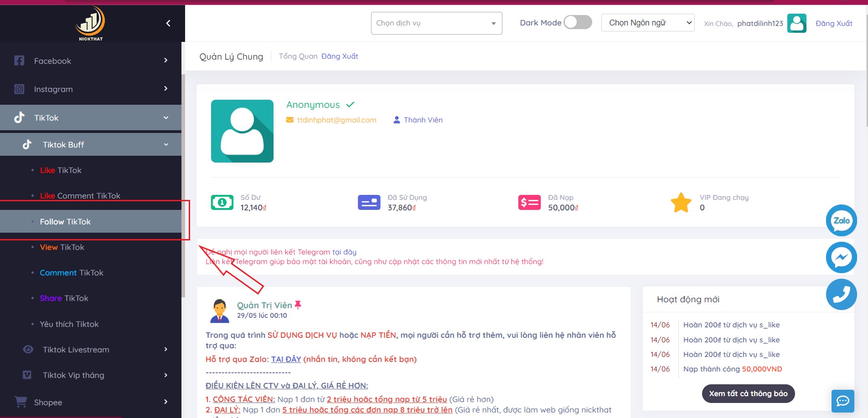The image size is (868, 418).
Task: Click the Quản Trị Viên admin avatar
Action: (220, 311)
